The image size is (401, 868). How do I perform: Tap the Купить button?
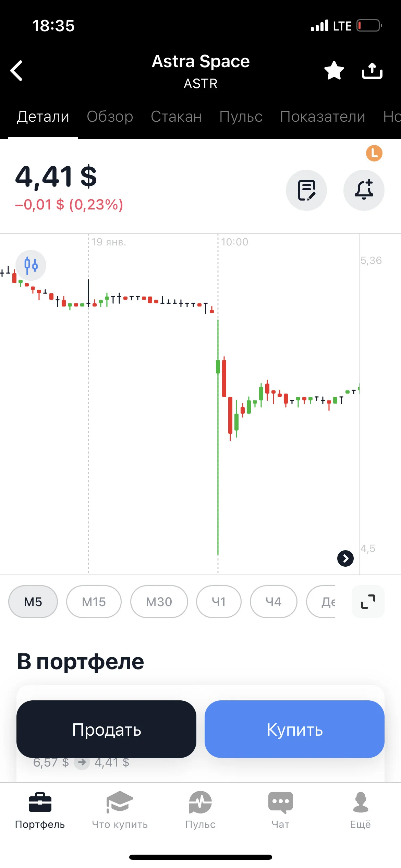[x=294, y=729]
